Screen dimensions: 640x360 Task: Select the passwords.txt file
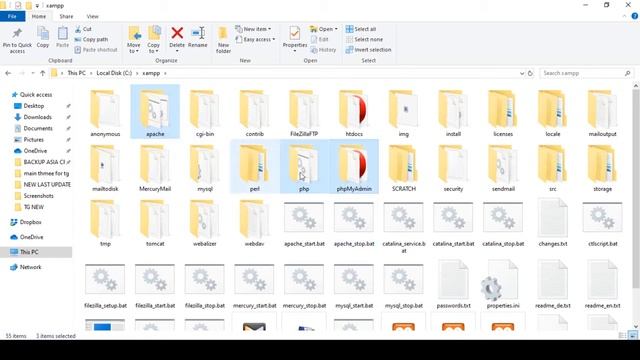[x=453, y=284]
